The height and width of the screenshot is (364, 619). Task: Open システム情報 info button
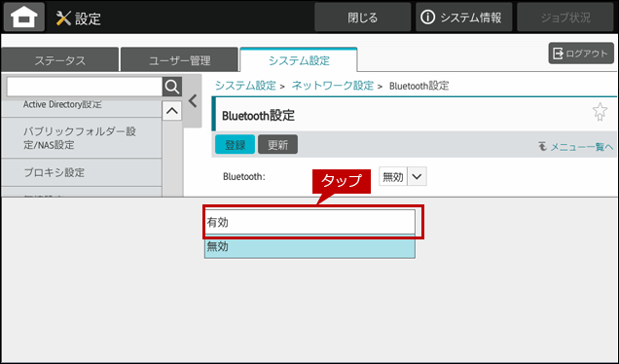tap(463, 18)
